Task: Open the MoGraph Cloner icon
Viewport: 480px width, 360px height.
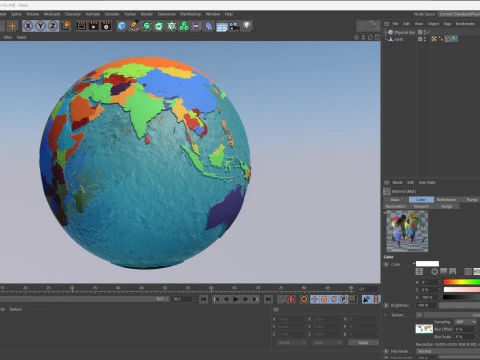Action: (x=184, y=26)
